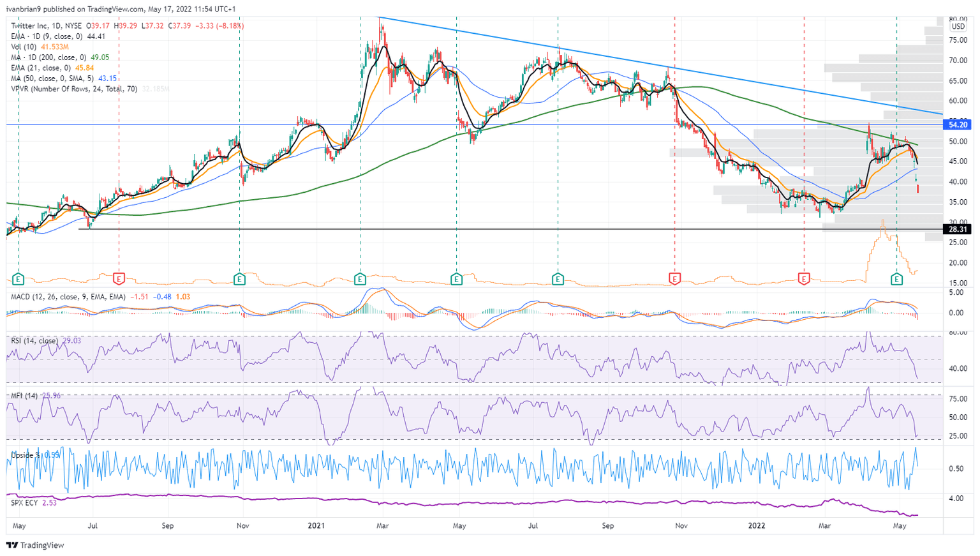Select the green earnings marker just before Nov 2020
The width and height of the screenshot is (980, 556).
[239, 279]
